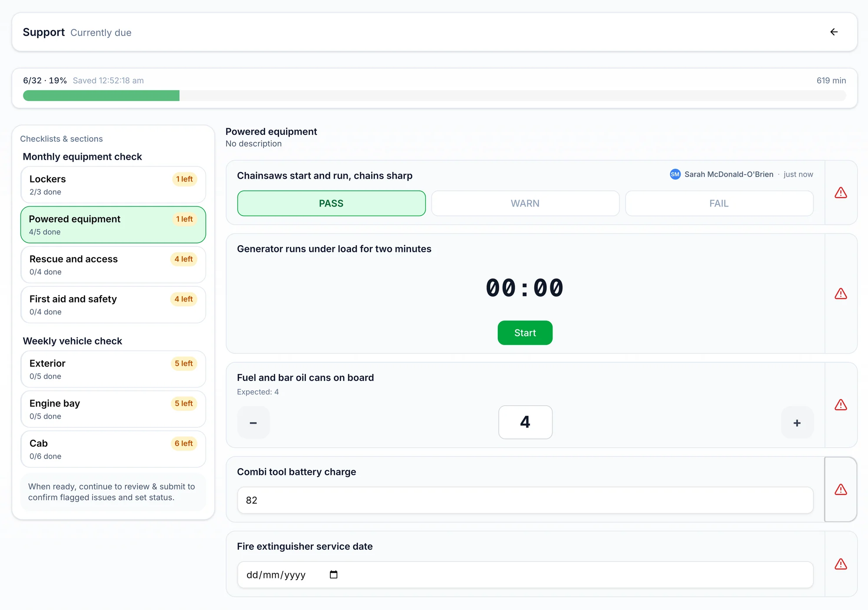This screenshot has height=610, width=868.
Task: Start the generator timer
Action: click(x=525, y=333)
